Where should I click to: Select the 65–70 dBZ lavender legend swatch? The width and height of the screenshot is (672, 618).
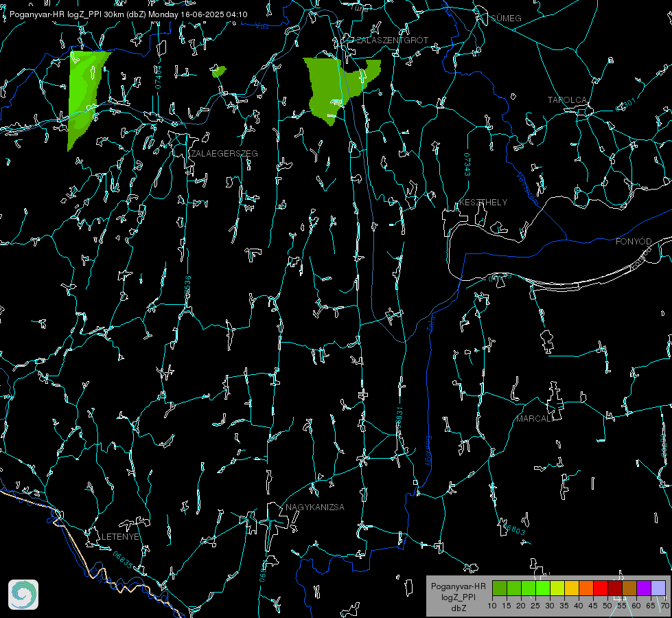click(658, 588)
